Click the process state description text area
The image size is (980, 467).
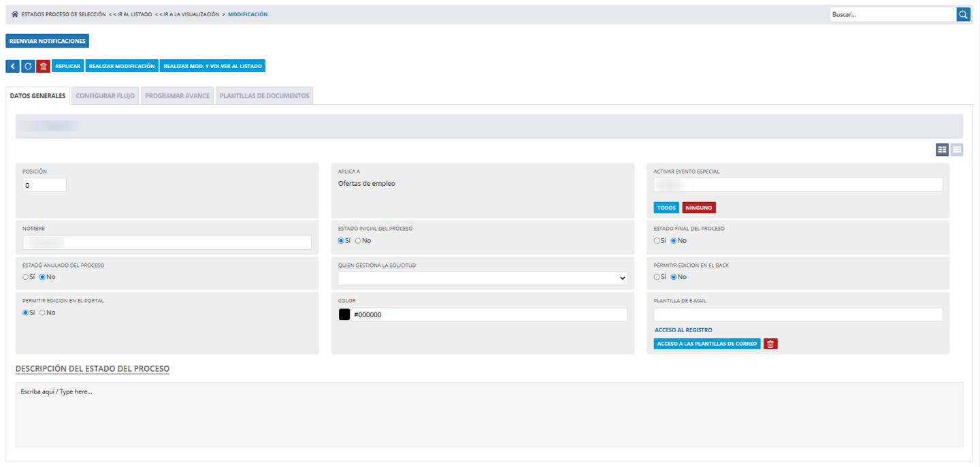(489, 415)
